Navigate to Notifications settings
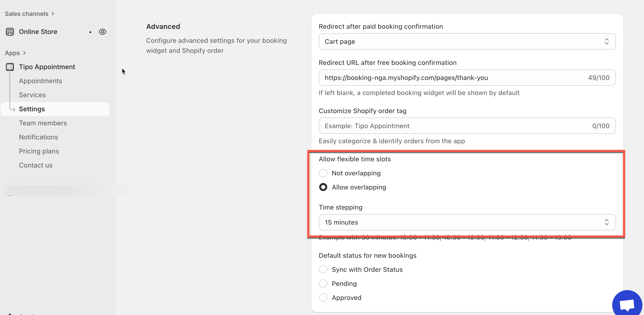 [x=38, y=137]
